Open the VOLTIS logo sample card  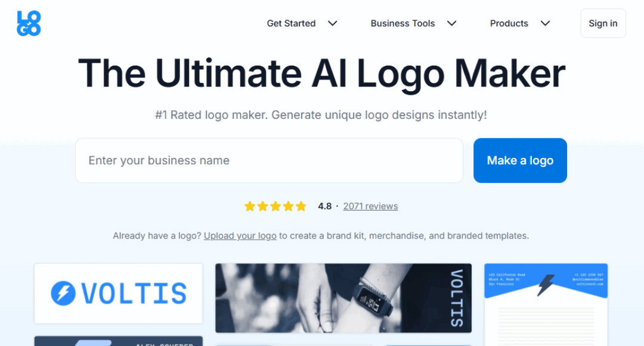tap(118, 294)
